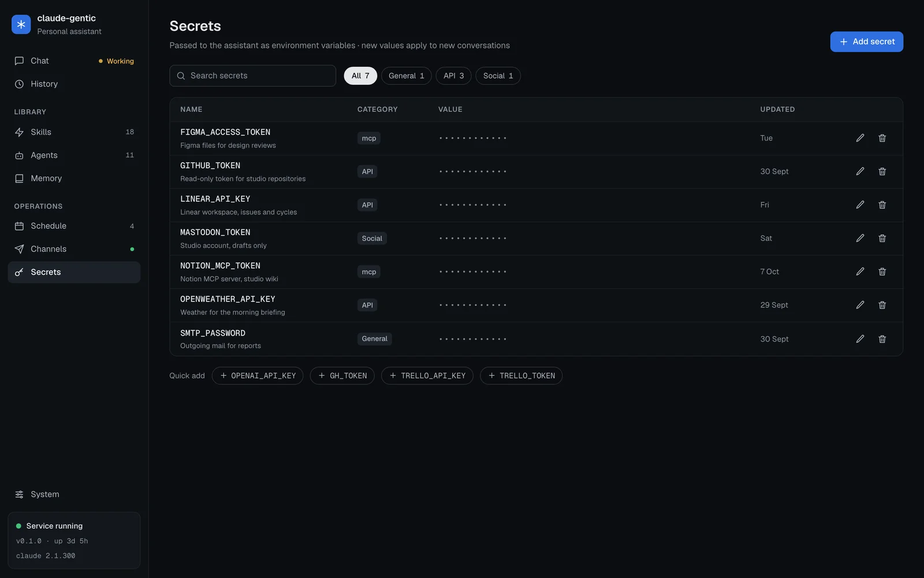Open History in the sidebar
The width and height of the screenshot is (924, 578).
[x=74, y=84]
